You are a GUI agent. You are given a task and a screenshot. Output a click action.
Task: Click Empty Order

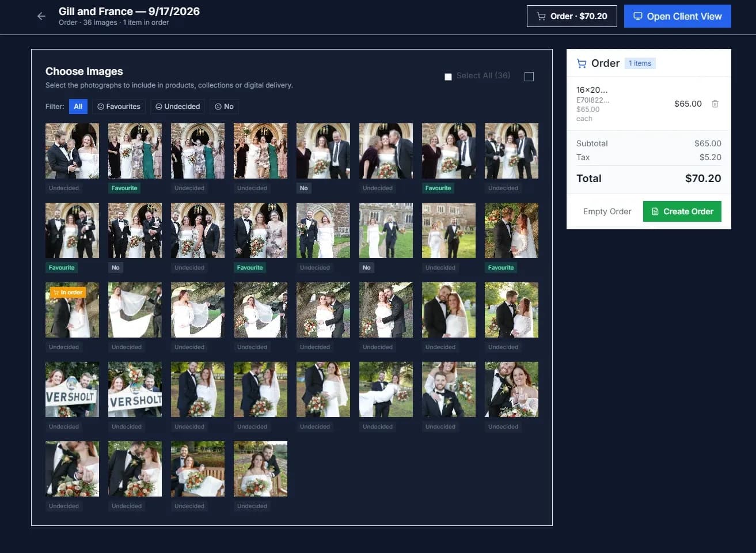coord(607,211)
